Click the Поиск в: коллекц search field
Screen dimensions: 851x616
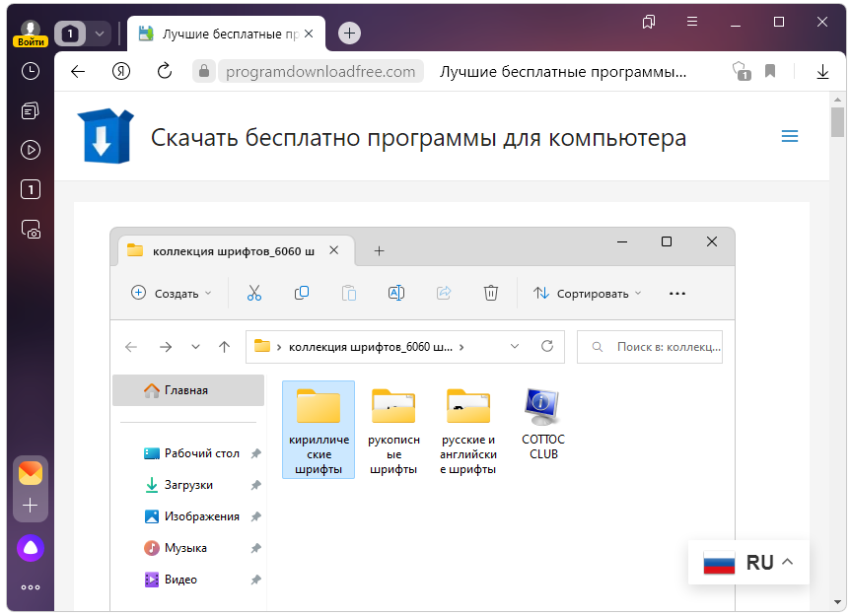click(650, 347)
